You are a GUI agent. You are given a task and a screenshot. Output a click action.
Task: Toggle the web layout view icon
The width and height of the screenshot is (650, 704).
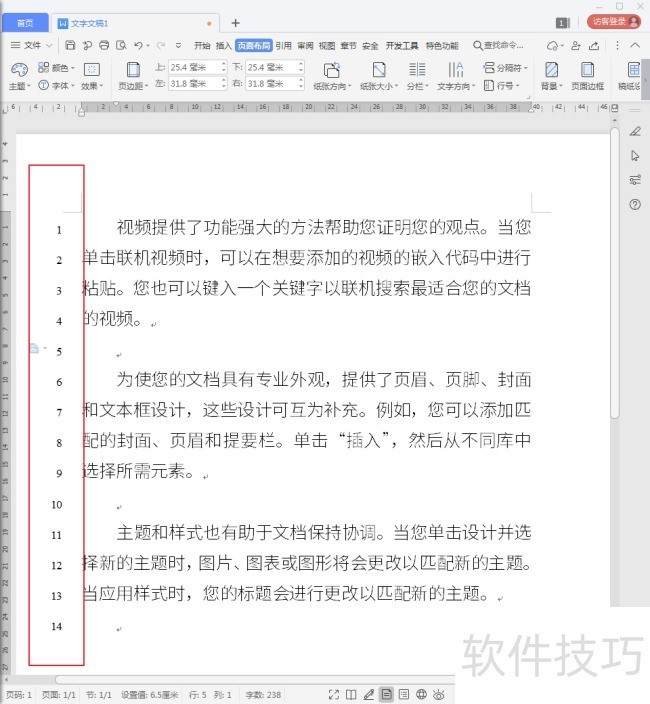pos(421,694)
